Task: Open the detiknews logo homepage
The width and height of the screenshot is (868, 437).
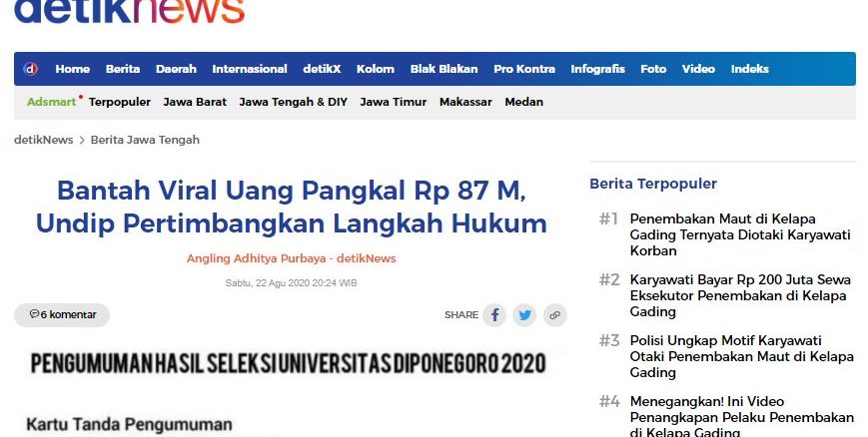Action: 129,11
